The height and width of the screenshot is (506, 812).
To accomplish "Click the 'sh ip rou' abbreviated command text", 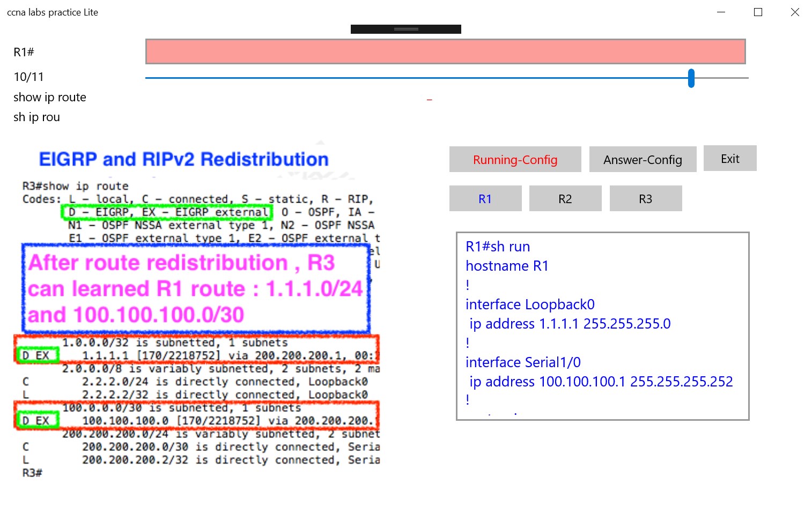I will tap(36, 117).
